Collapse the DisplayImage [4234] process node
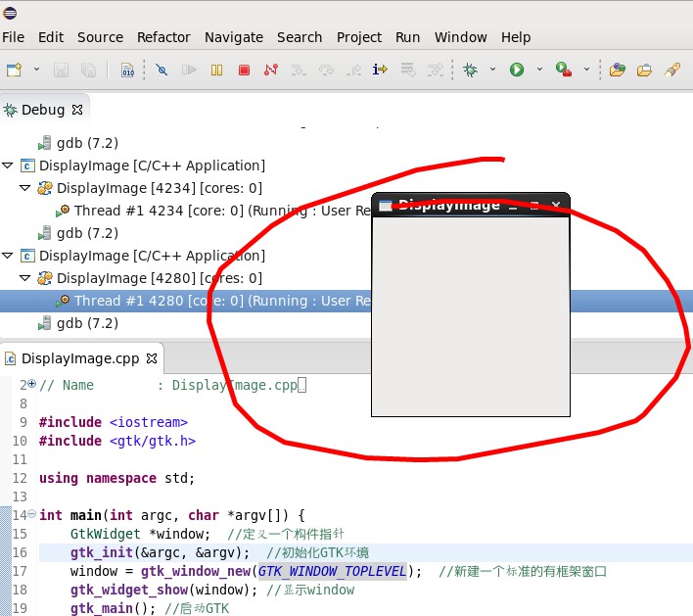The width and height of the screenshot is (693, 616). (26, 188)
